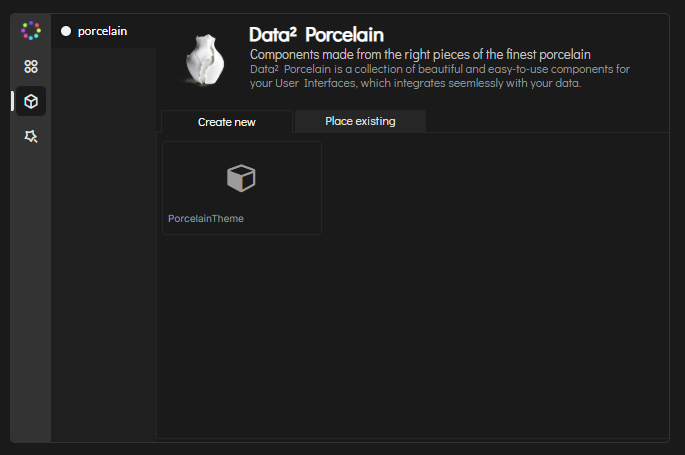
Task: Click the PorcelainTheme label text
Action: click(x=206, y=218)
